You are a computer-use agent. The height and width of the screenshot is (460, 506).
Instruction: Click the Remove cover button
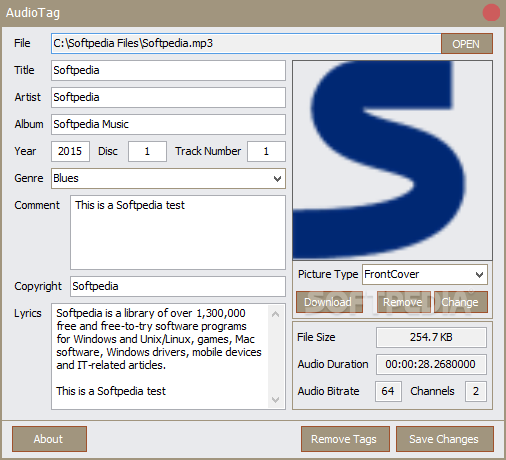click(403, 302)
